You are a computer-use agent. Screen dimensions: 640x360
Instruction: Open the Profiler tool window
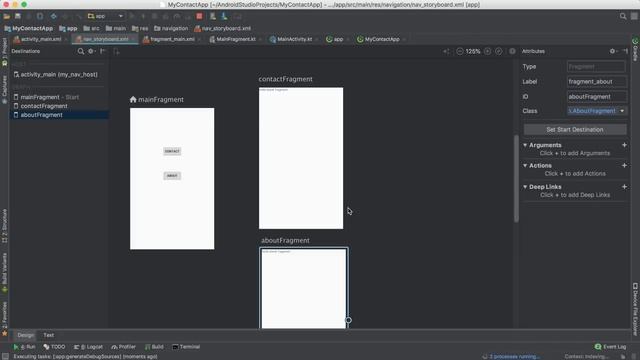123,347
